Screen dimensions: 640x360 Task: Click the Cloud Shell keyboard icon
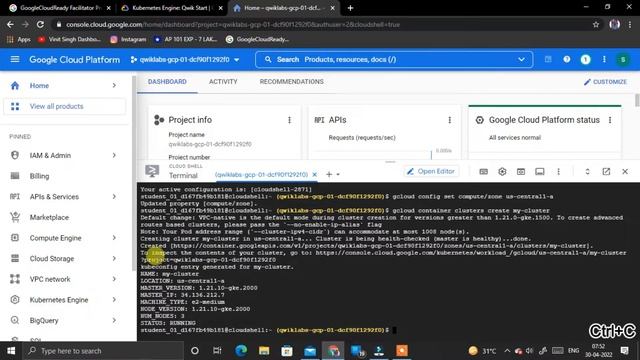click(484, 172)
